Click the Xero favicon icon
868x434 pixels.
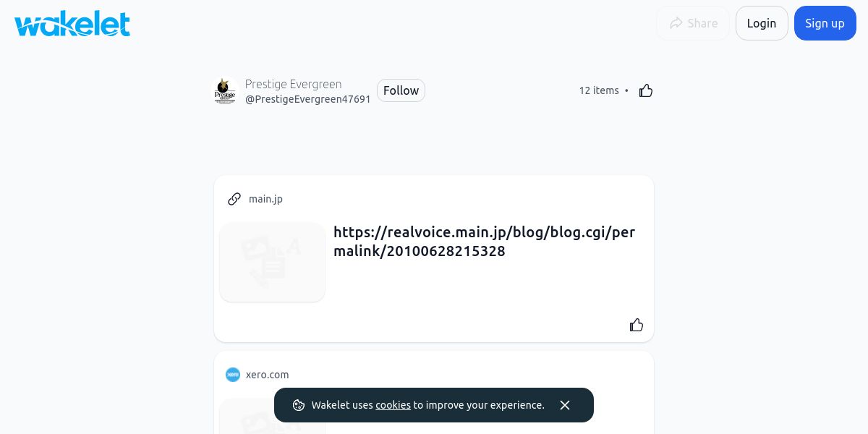click(233, 375)
